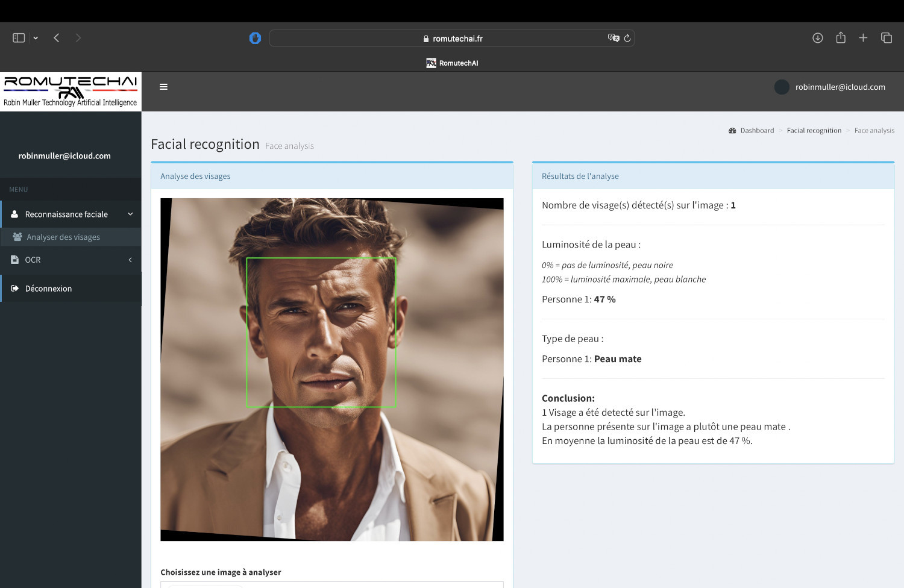Click the share icon in the toolbar
904x588 pixels.
pos(841,38)
